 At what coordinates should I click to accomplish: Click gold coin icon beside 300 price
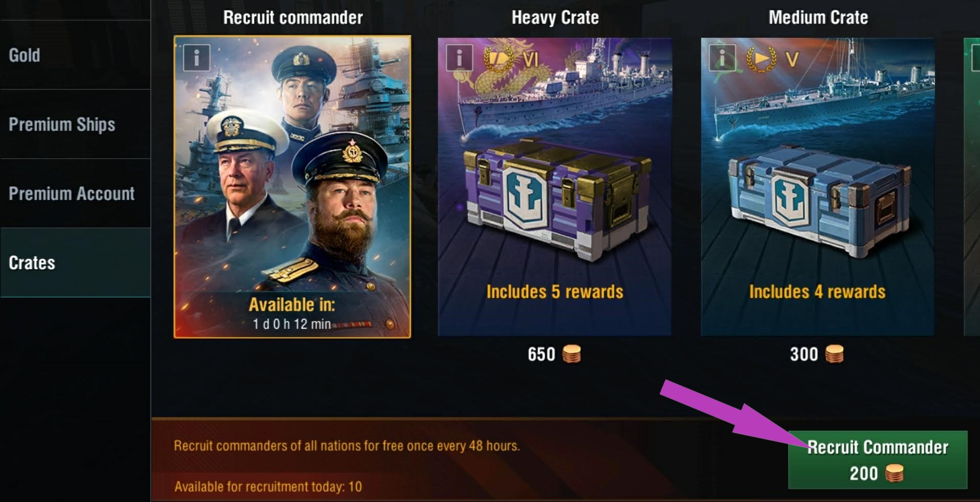(x=834, y=354)
